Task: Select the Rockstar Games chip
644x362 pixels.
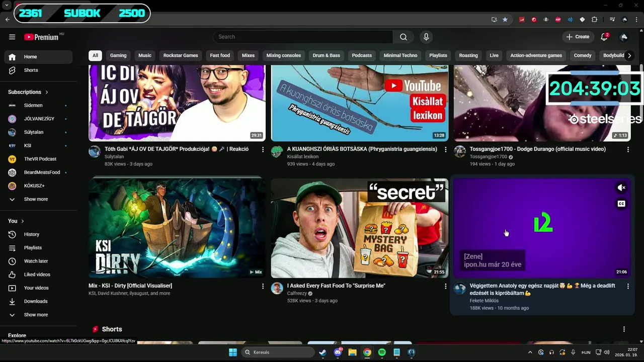Action: pos(181,55)
